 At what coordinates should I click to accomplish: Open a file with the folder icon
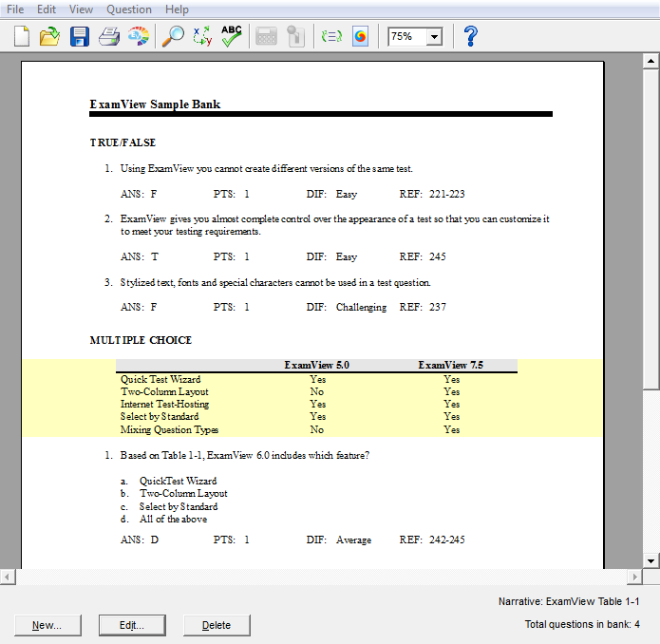tap(49, 36)
